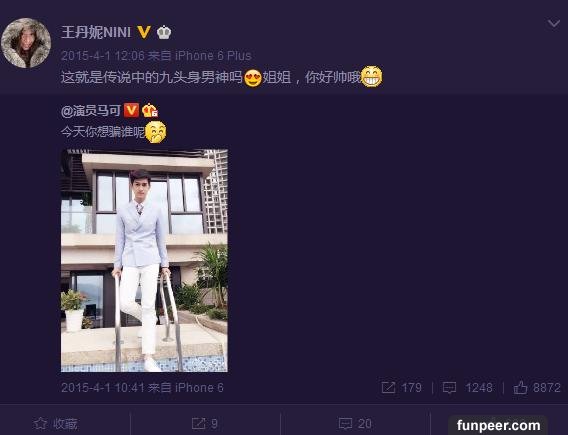Viewport: 568px width, 435px height.
Task: Open original post comments count 1248
Action: pos(468,388)
